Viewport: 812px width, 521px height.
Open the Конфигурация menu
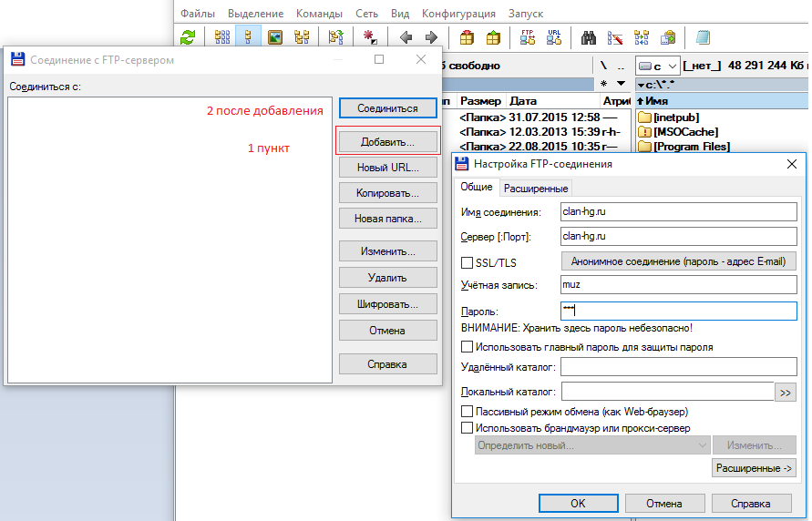(458, 14)
